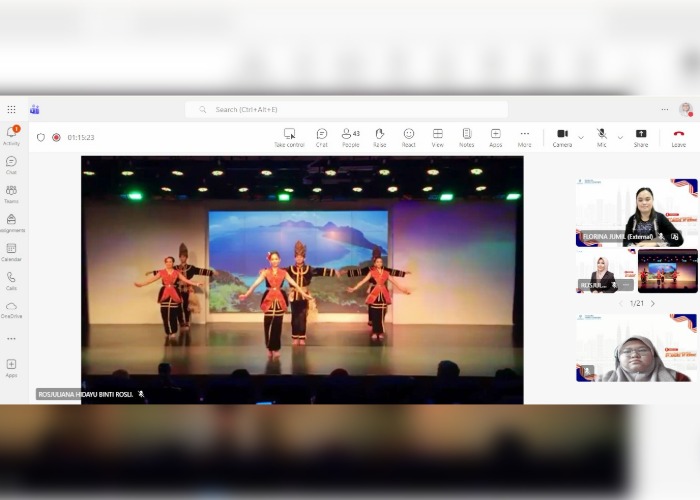
Task: Open OneDrive from the sidebar
Action: coord(11,308)
